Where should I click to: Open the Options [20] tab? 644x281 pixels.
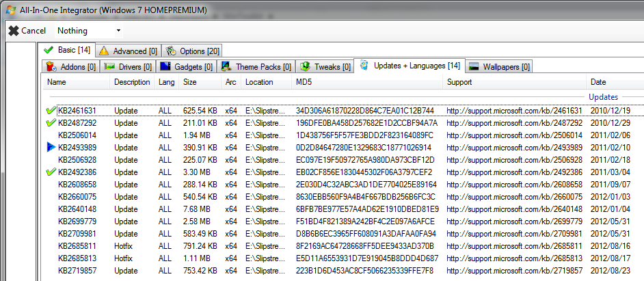pyautogui.click(x=192, y=51)
